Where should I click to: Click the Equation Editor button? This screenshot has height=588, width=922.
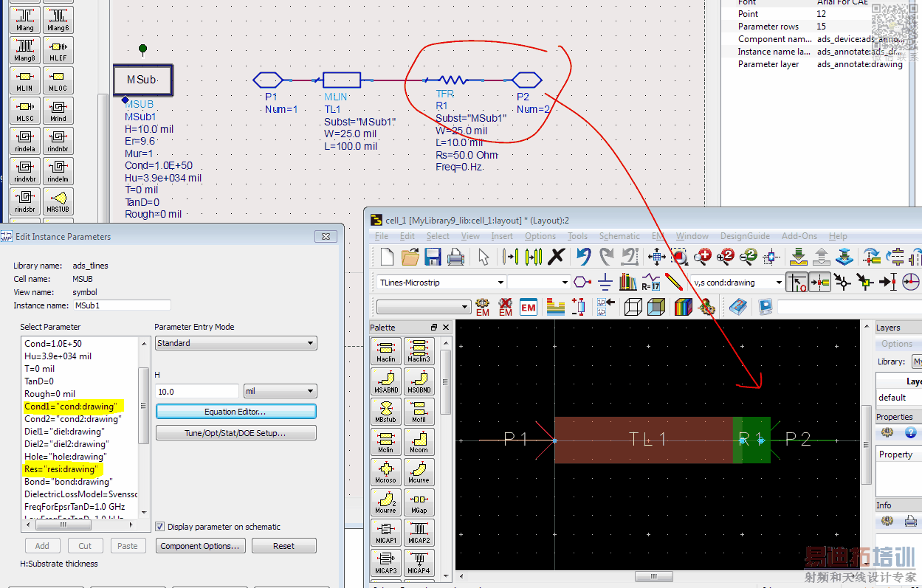(235, 412)
